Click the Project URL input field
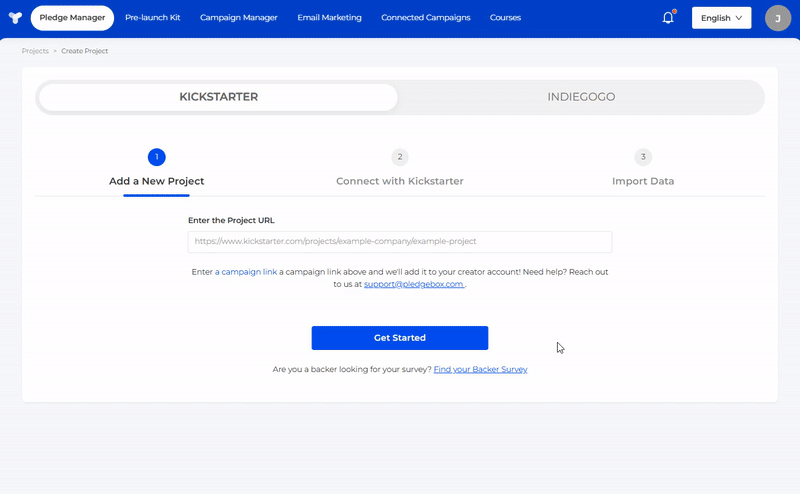This screenshot has width=800, height=494. click(x=400, y=242)
